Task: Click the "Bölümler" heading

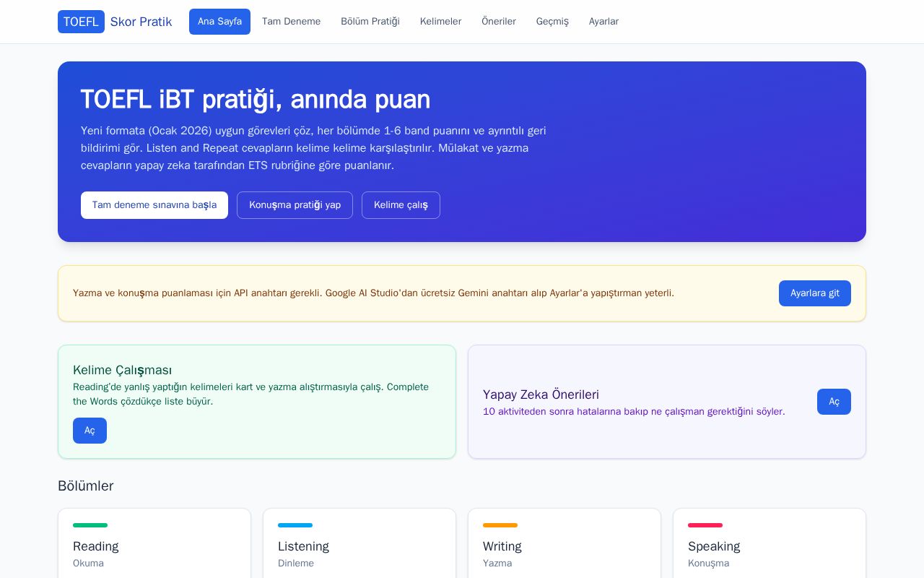Action: click(86, 486)
